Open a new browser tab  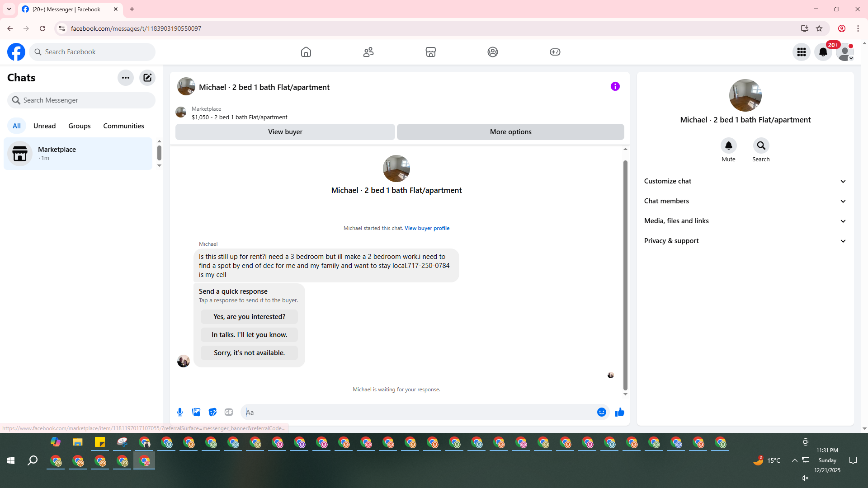coord(132,9)
